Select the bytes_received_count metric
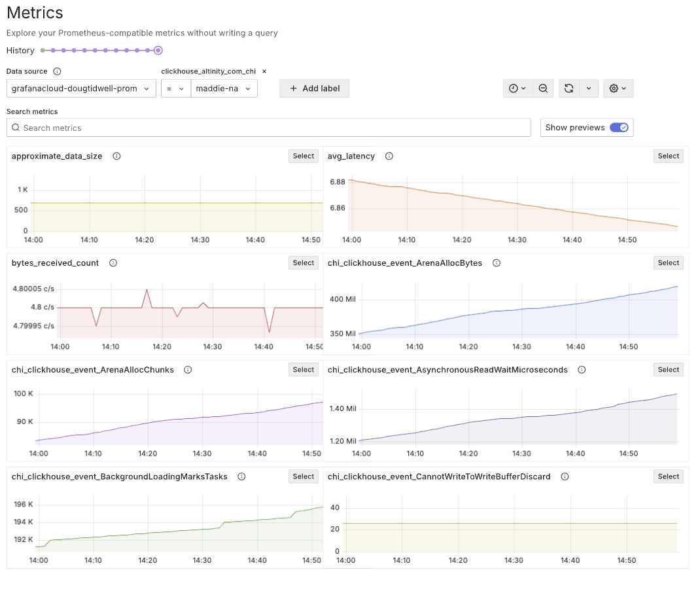 (x=303, y=262)
